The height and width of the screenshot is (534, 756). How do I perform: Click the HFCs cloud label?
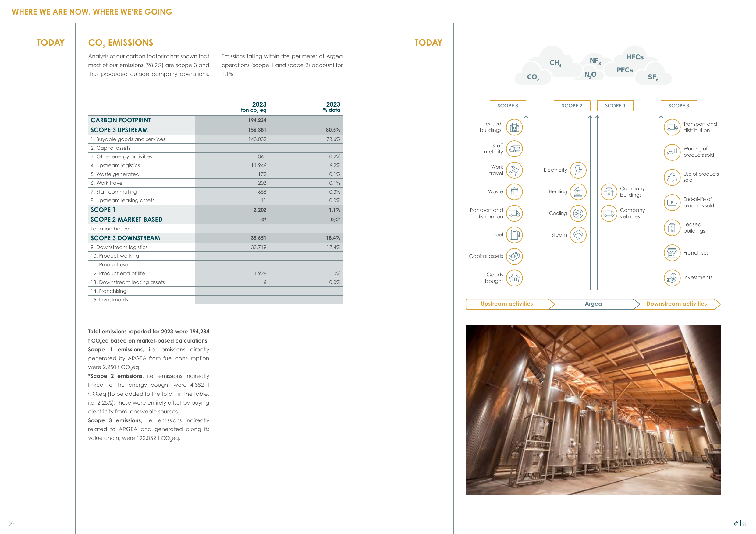tap(635, 57)
